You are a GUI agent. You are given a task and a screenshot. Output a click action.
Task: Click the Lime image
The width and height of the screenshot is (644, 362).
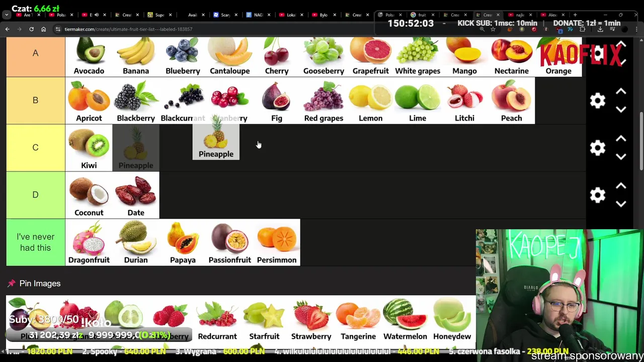pos(418,101)
